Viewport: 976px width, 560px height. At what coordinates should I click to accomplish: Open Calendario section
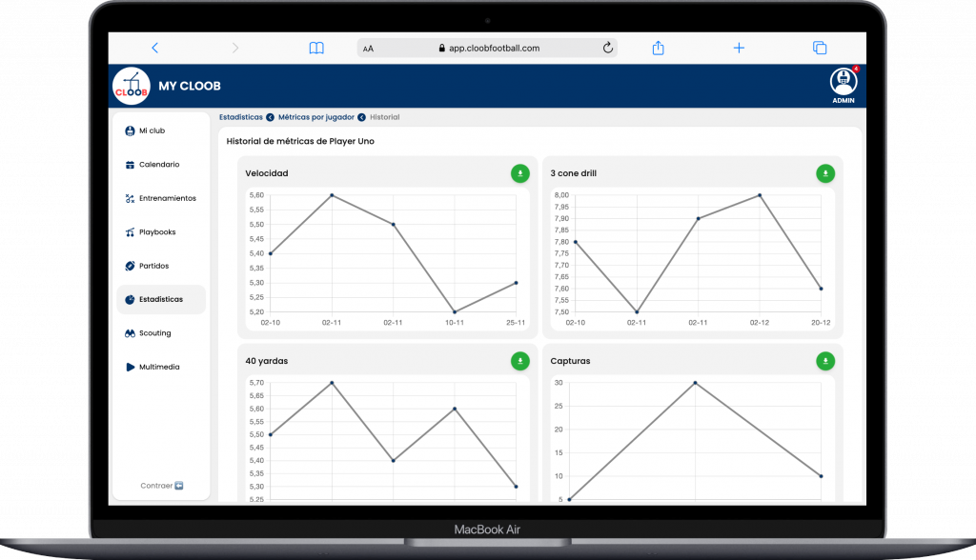point(158,165)
